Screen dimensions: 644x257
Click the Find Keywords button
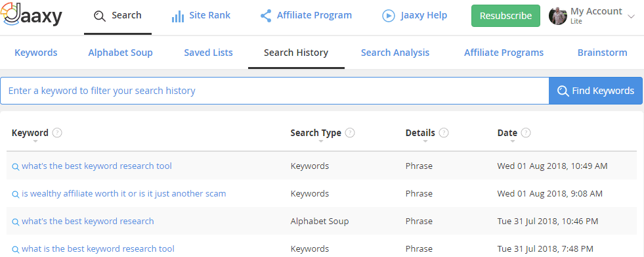[595, 91]
